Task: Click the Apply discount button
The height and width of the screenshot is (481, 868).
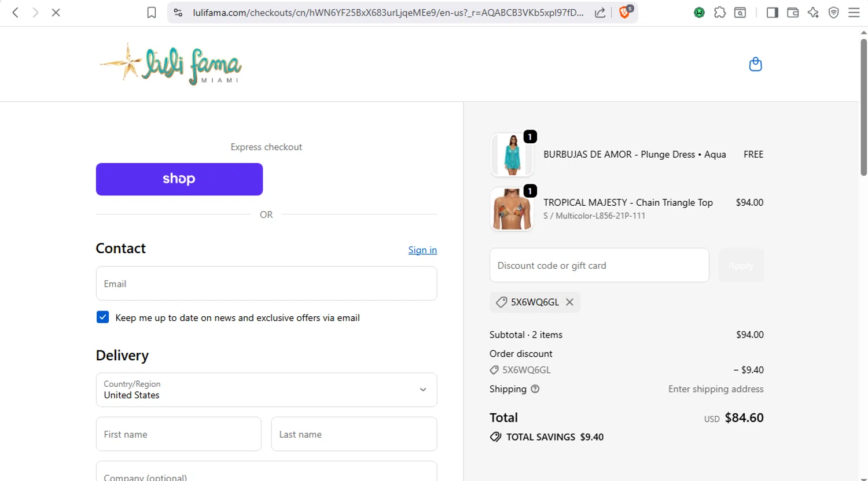Action: click(741, 265)
